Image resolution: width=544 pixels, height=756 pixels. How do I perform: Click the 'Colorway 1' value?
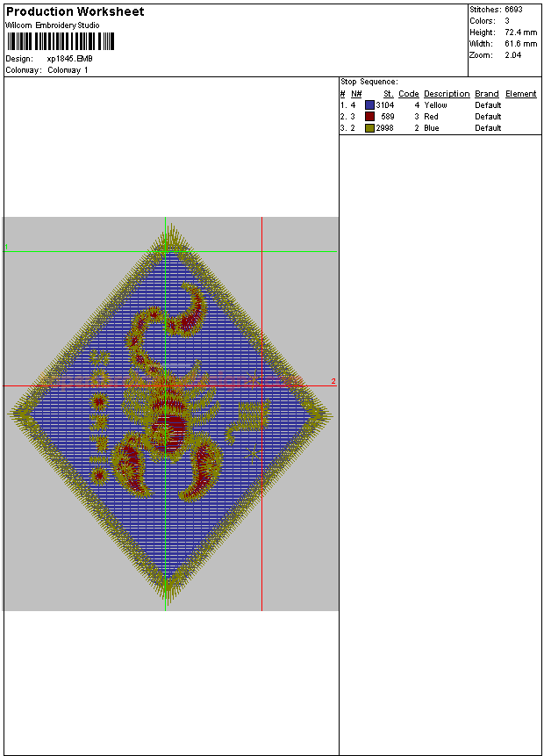[68, 70]
